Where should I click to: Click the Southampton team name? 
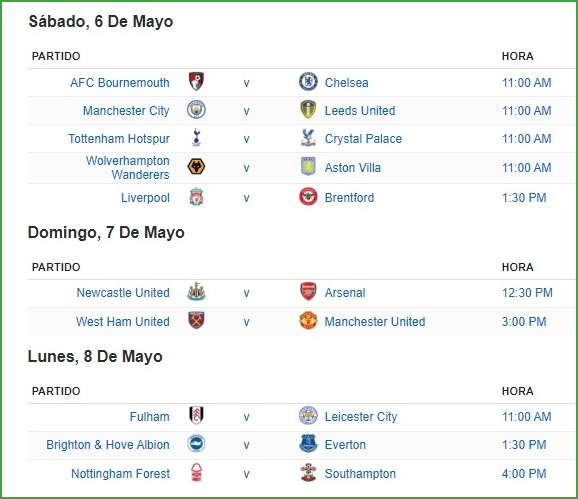point(360,473)
